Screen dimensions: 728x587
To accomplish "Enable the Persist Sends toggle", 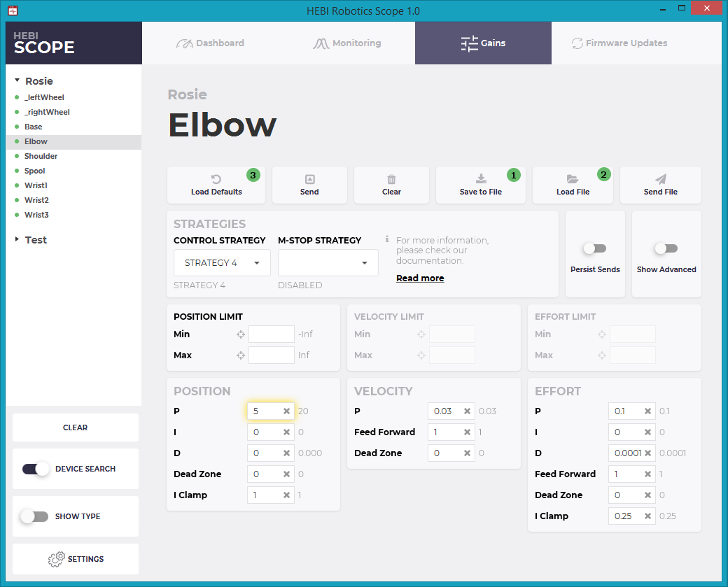I will (x=595, y=248).
